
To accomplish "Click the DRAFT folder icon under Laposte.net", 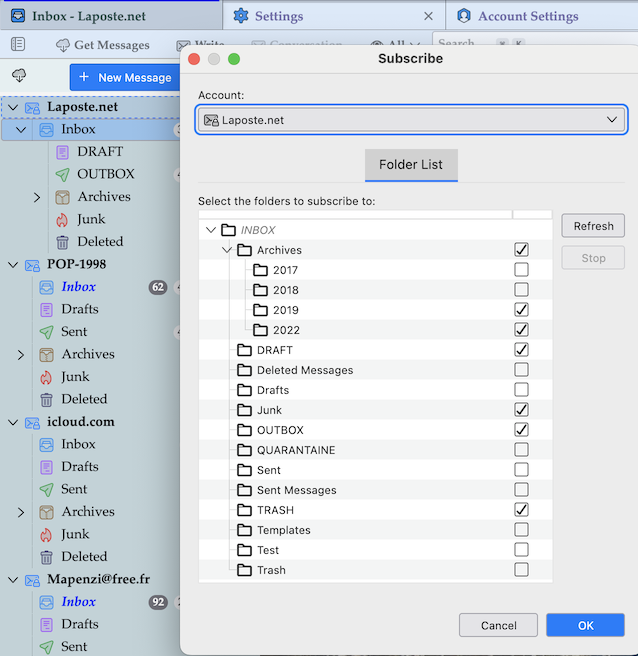I will point(62,152).
